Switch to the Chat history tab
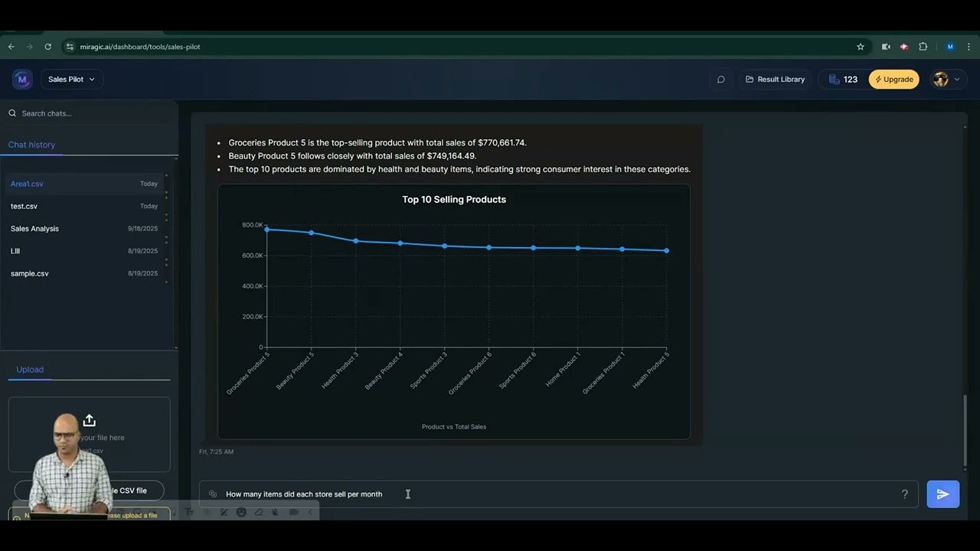The width and height of the screenshot is (980, 551). pos(31,145)
